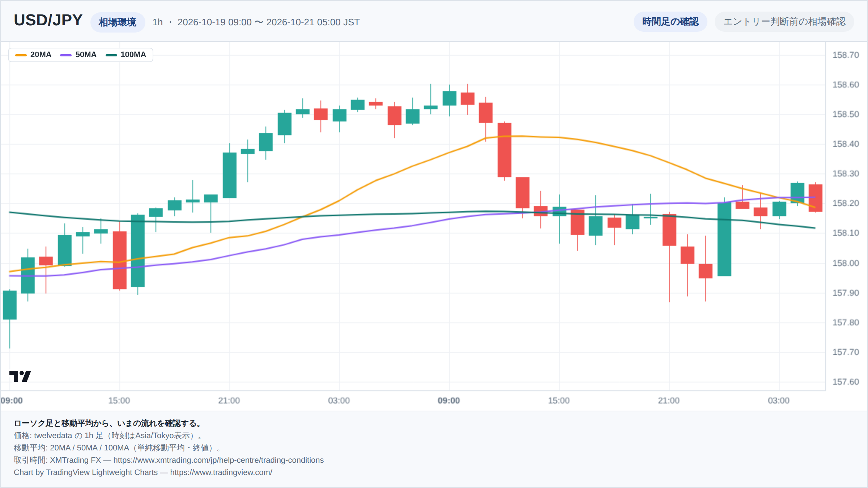This screenshot has height=488, width=868.
Task: Click the 158.30 price axis label
Action: pos(846,174)
